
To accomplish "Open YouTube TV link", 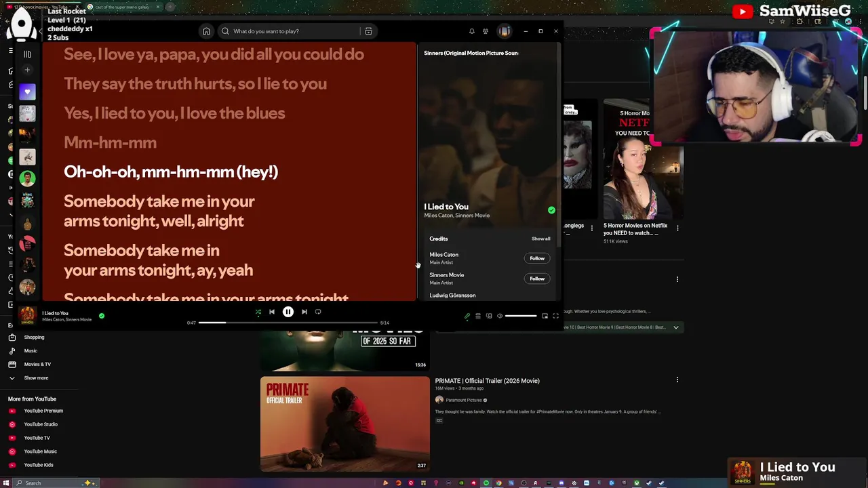I will (x=37, y=438).
